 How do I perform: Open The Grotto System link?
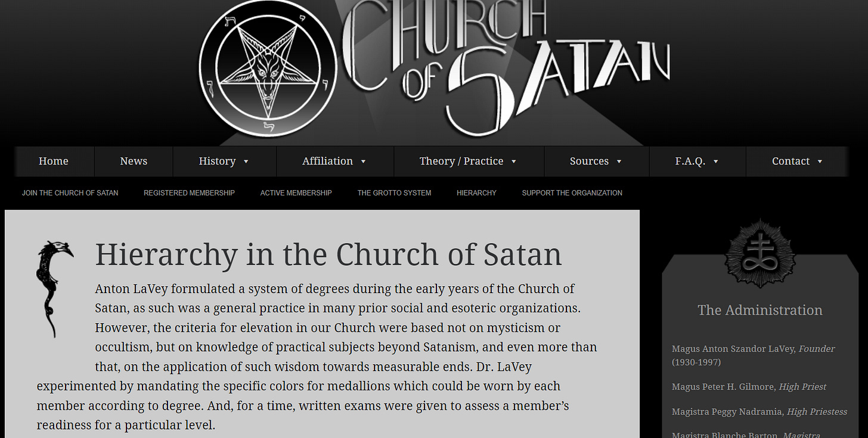click(394, 193)
